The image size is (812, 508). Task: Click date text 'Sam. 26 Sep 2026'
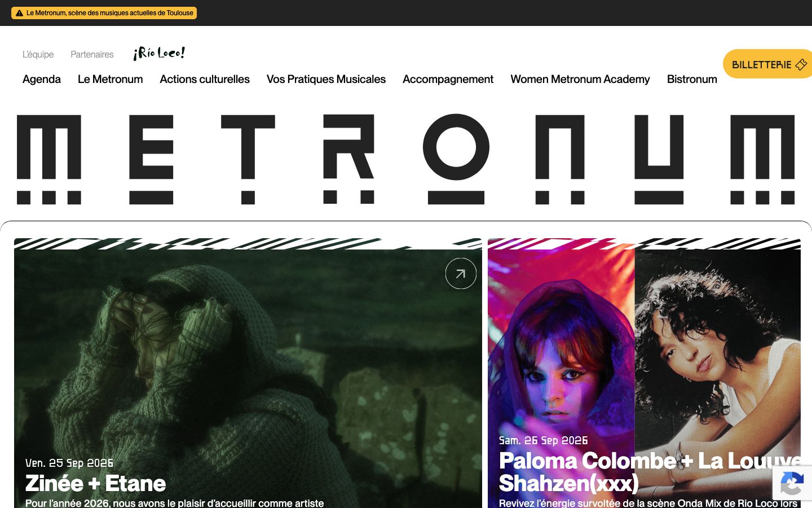544,440
